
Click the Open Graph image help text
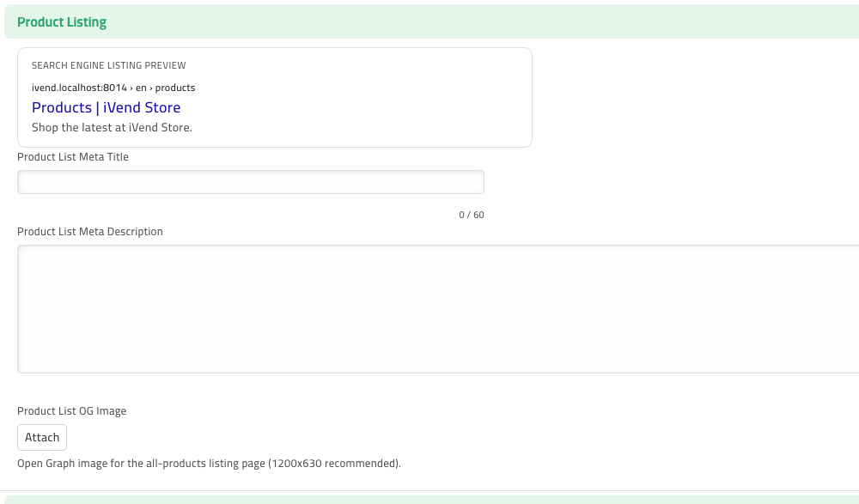coord(209,464)
